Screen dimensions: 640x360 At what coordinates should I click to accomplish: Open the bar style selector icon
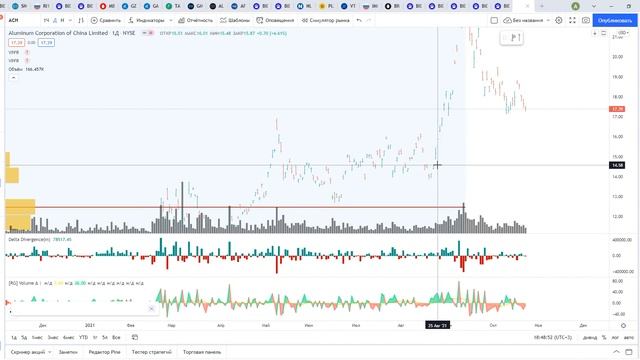pyautogui.click(x=81, y=20)
